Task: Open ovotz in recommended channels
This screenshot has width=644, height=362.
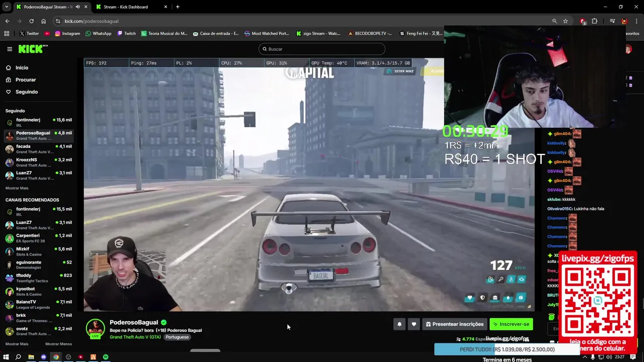Action: (39, 331)
